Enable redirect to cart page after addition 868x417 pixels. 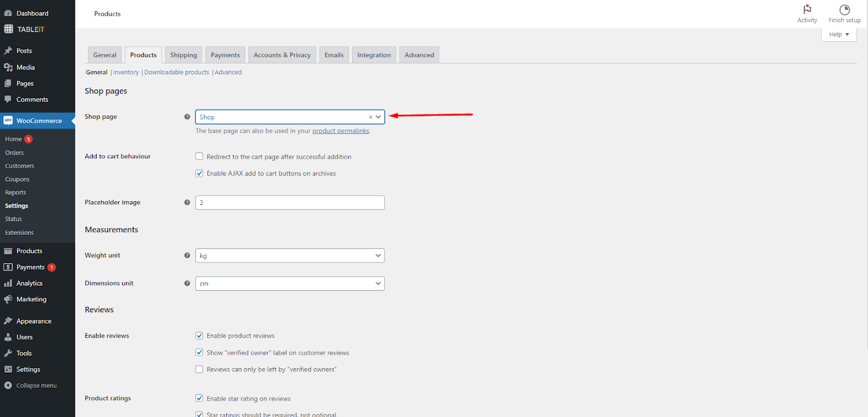click(199, 157)
